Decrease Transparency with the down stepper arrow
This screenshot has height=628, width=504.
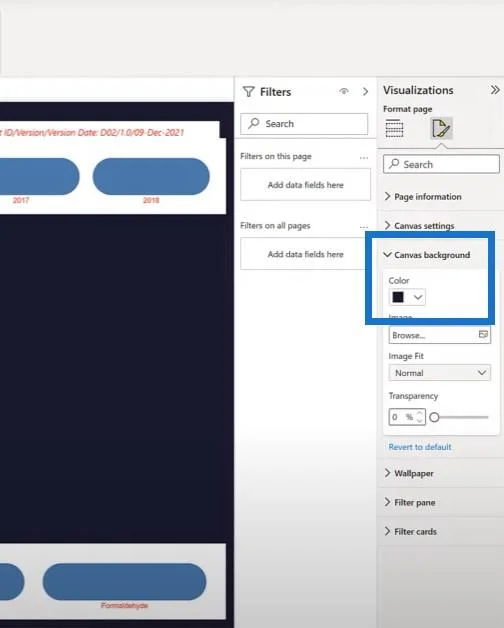[419, 421]
